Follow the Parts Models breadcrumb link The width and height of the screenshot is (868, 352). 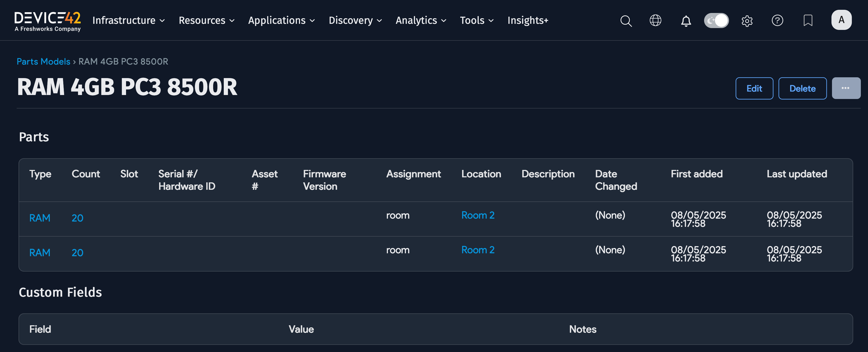(x=43, y=62)
